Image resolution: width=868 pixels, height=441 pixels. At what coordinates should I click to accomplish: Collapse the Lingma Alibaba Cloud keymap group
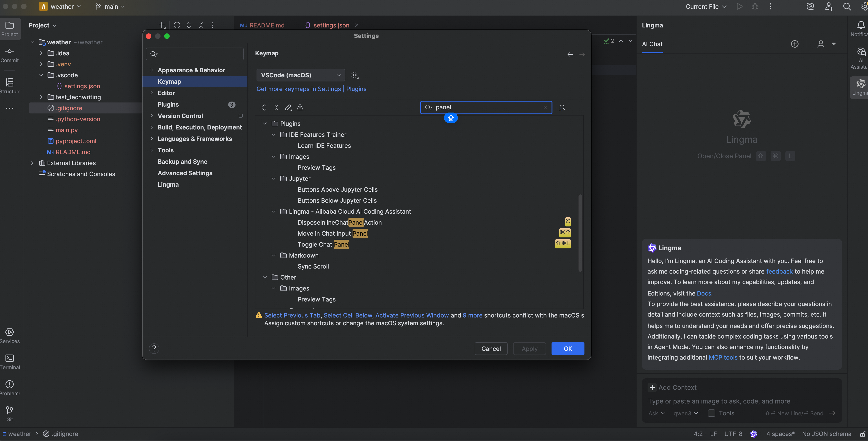(273, 212)
